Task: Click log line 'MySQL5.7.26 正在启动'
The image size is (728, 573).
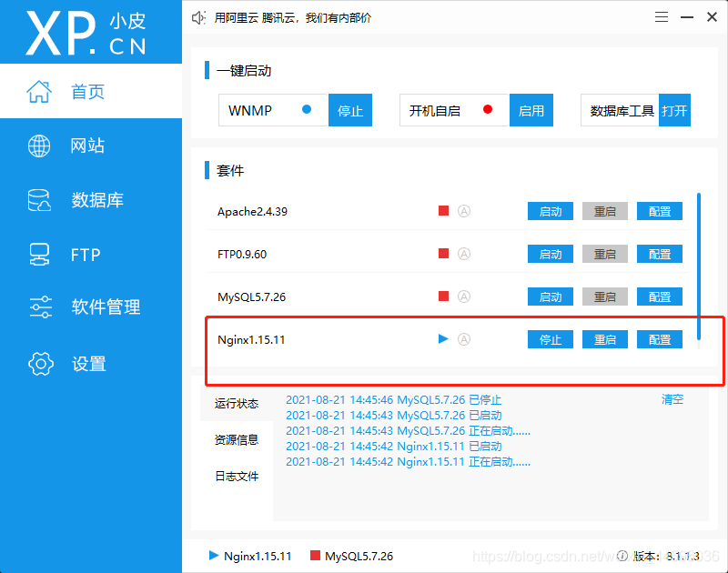Action: pos(408,430)
